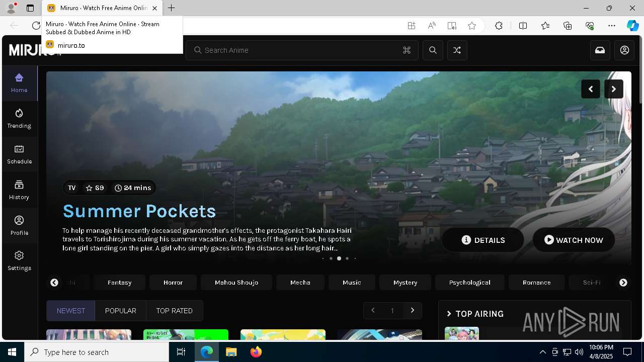The image size is (644, 362).
Task: Click the page vertical scrollbar
Action: pyautogui.click(x=641, y=70)
